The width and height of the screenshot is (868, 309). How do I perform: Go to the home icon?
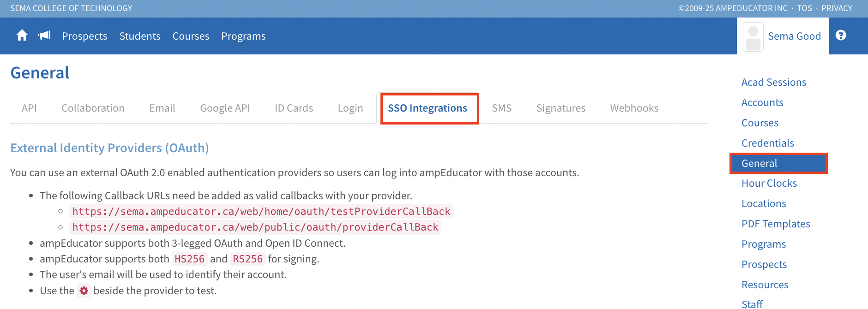pos(22,36)
